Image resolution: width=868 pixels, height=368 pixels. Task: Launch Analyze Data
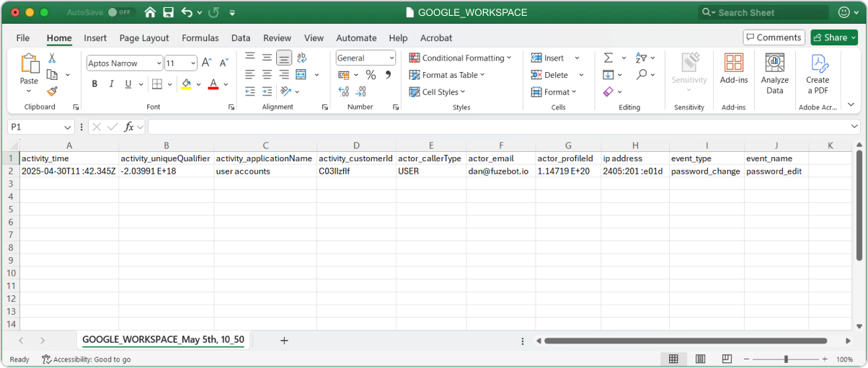(x=775, y=74)
